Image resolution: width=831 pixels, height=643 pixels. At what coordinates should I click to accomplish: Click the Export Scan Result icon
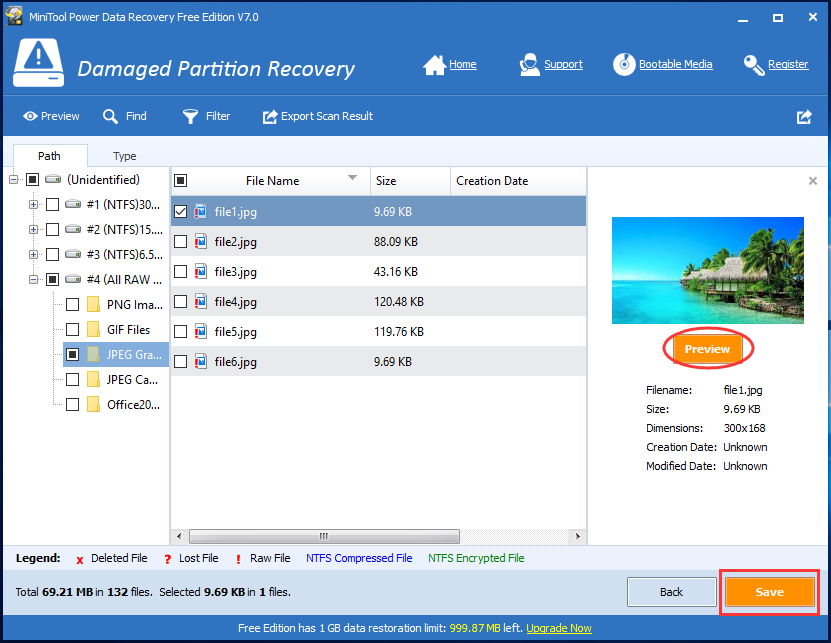pyautogui.click(x=270, y=117)
